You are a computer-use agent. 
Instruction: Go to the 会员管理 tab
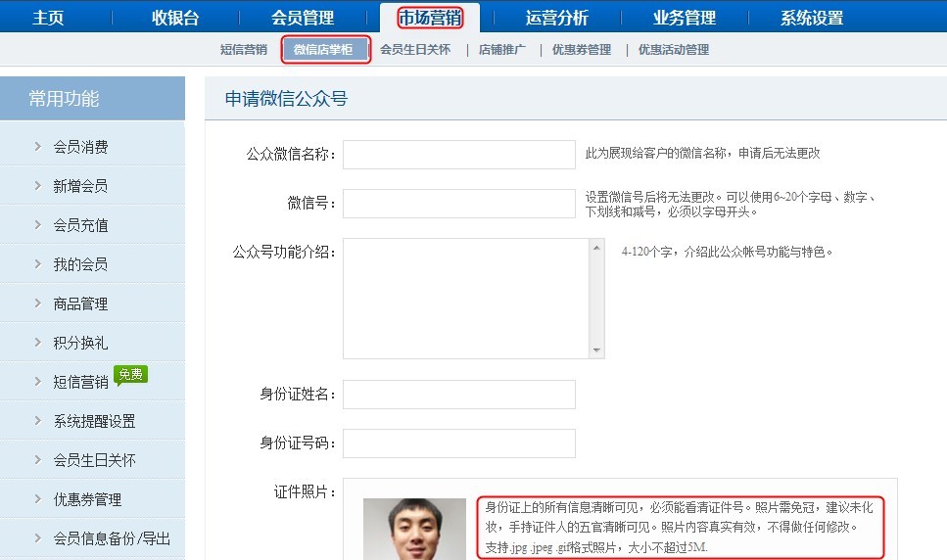point(303,18)
